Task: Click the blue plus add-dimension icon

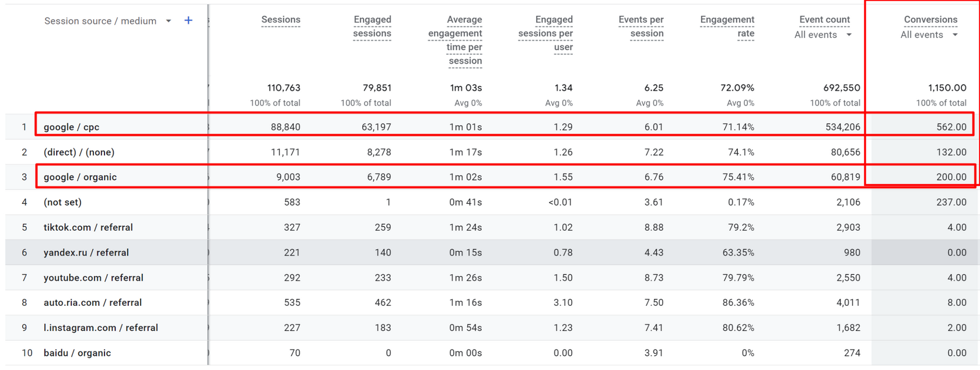Action: click(x=188, y=20)
